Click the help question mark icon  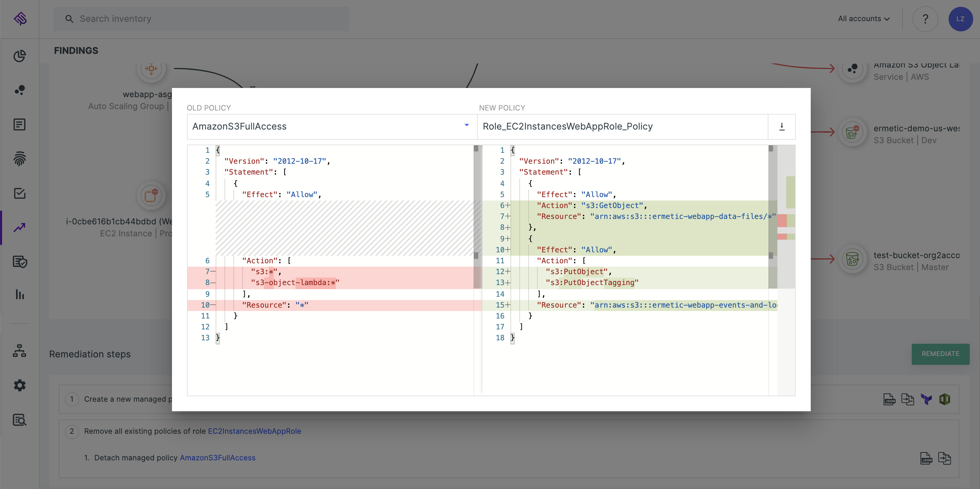(x=925, y=19)
